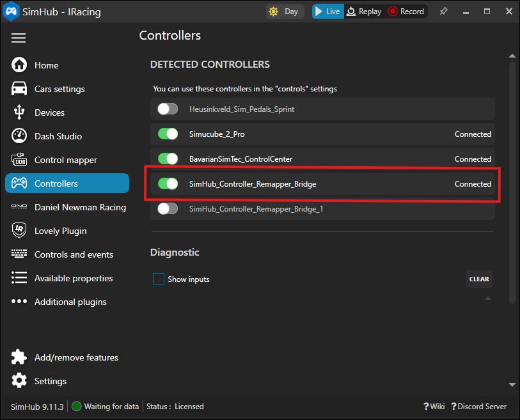Expand the diagnostic panel arrow

click(x=488, y=299)
